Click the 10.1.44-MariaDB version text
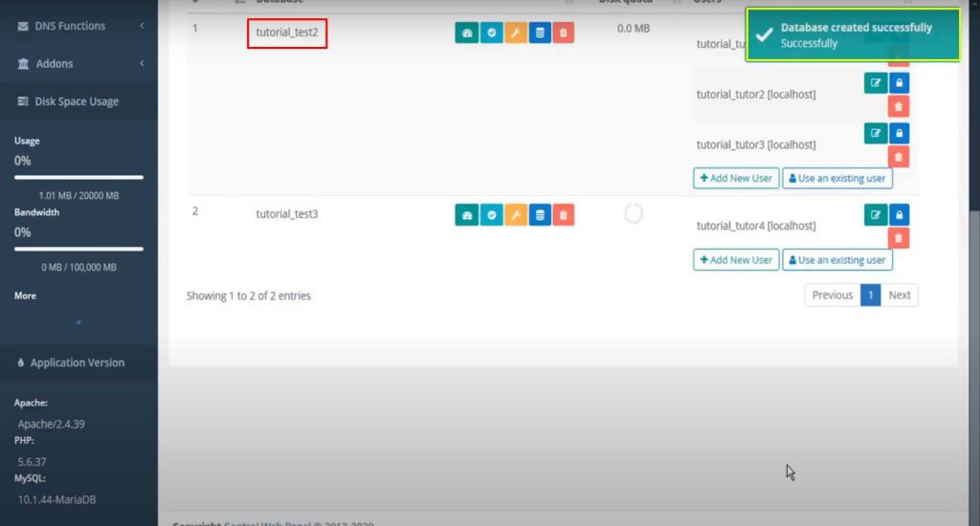The width and height of the screenshot is (980, 526). click(x=56, y=500)
